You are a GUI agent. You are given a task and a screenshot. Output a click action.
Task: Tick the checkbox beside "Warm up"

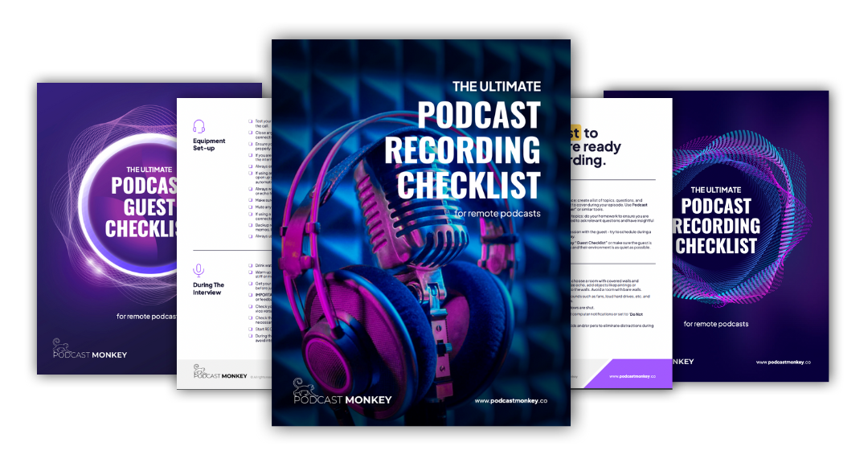pyautogui.click(x=250, y=272)
